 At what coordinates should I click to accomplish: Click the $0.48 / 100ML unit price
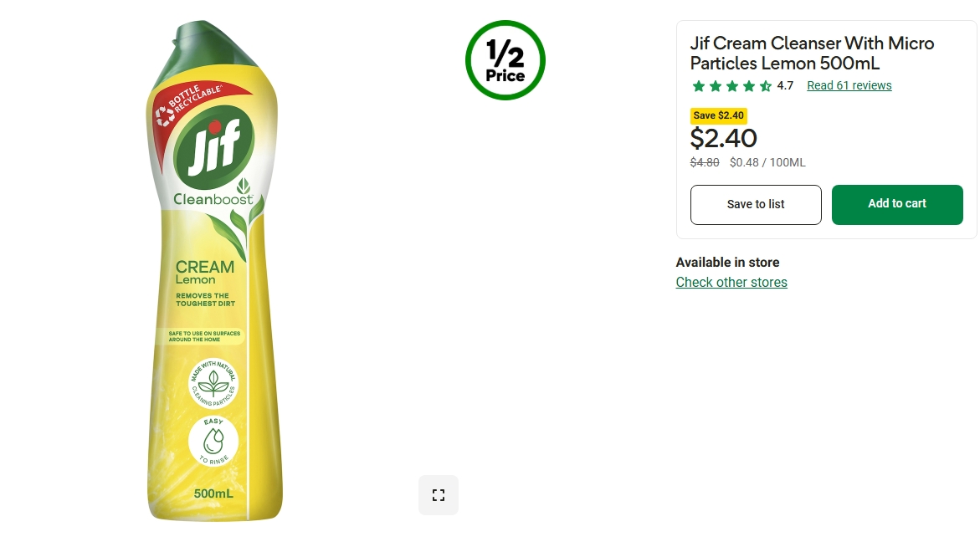[767, 162]
